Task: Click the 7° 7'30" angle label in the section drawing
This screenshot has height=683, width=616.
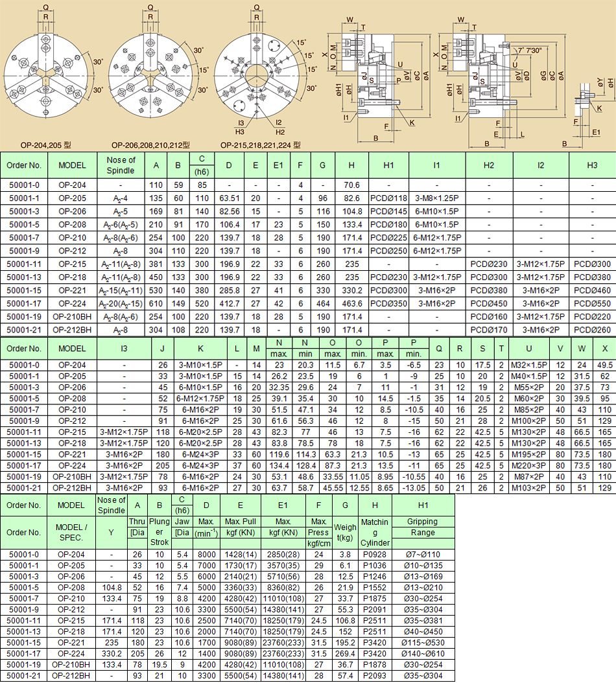Action: click(530, 51)
